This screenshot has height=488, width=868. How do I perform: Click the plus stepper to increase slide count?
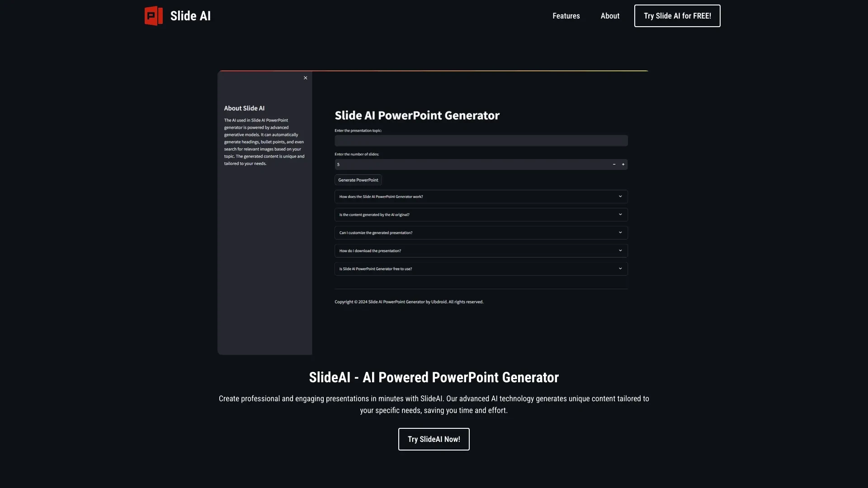[623, 164]
